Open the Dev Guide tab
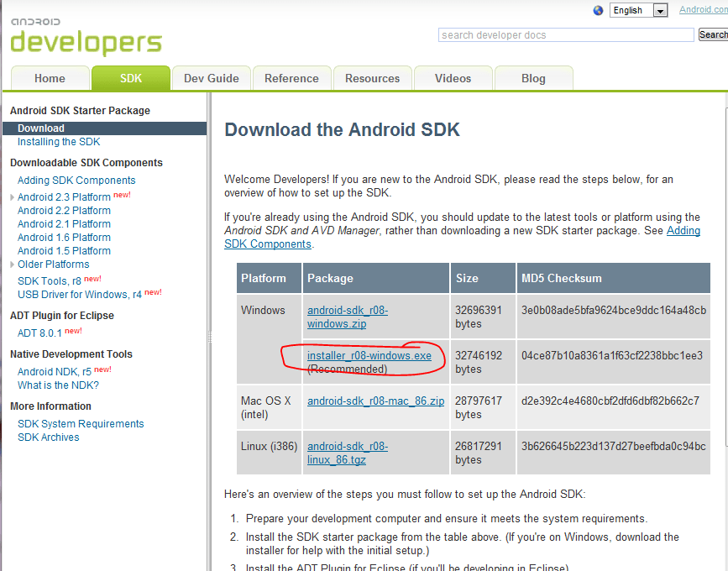 tap(212, 78)
